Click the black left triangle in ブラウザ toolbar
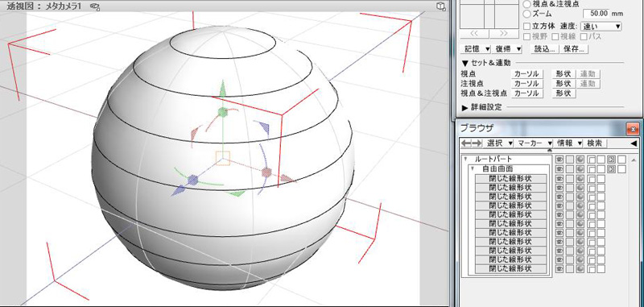The width and height of the screenshot is (644, 307). click(x=634, y=143)
